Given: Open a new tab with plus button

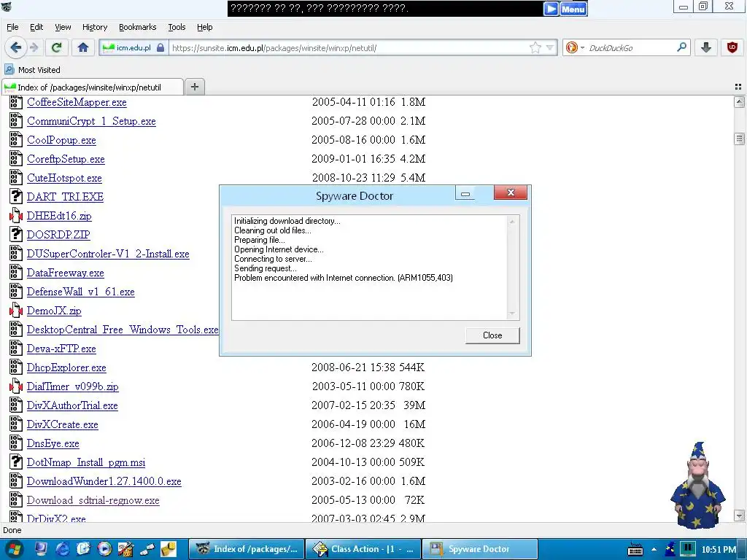Looking at the screenshot, I should (x=194, y=87).
